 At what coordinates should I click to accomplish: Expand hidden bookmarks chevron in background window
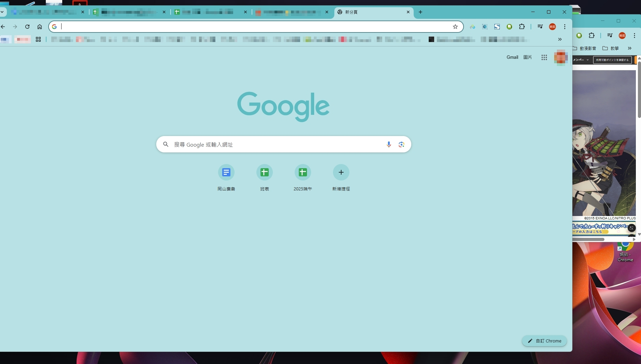[630, 48]
